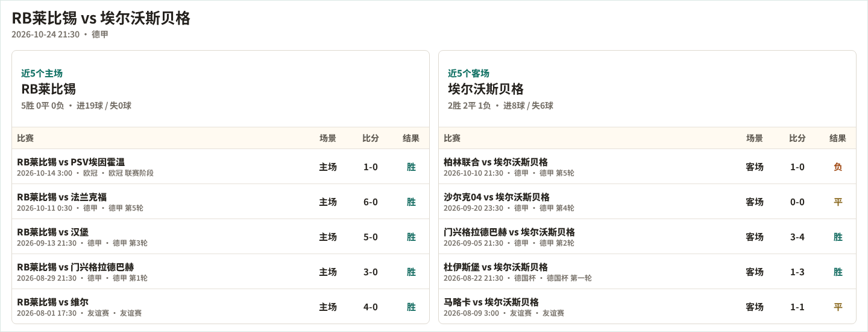
Task: Select "2026-09-20 23:30 • 德甲 • 德甲 第4轮" line
Action: click(x=509, y=208)
